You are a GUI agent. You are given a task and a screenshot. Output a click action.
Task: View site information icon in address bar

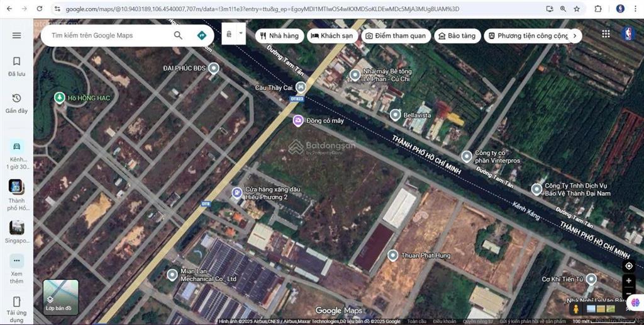(58, 9)
